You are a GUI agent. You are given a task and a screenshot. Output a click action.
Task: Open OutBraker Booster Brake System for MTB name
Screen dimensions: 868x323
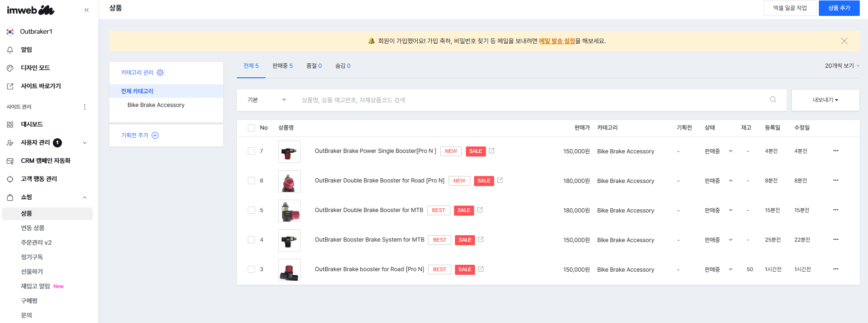[x=369, y=240]
